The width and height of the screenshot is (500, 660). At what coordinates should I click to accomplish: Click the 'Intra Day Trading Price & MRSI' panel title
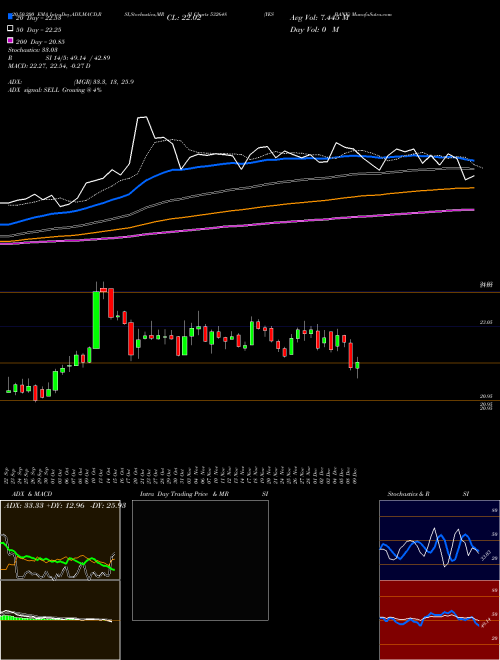point(204,494)
